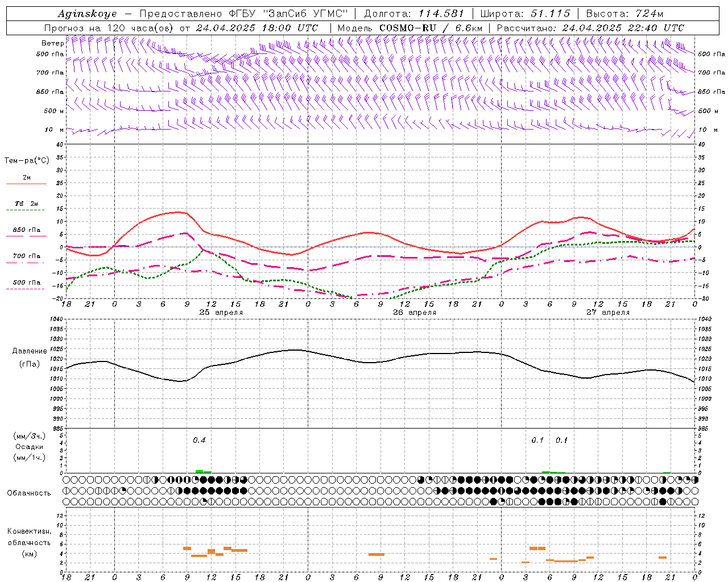This screenshot has height=582, width=728.
Task: Click the "25 апреля" date label
Action: click(x=221, y=313)
